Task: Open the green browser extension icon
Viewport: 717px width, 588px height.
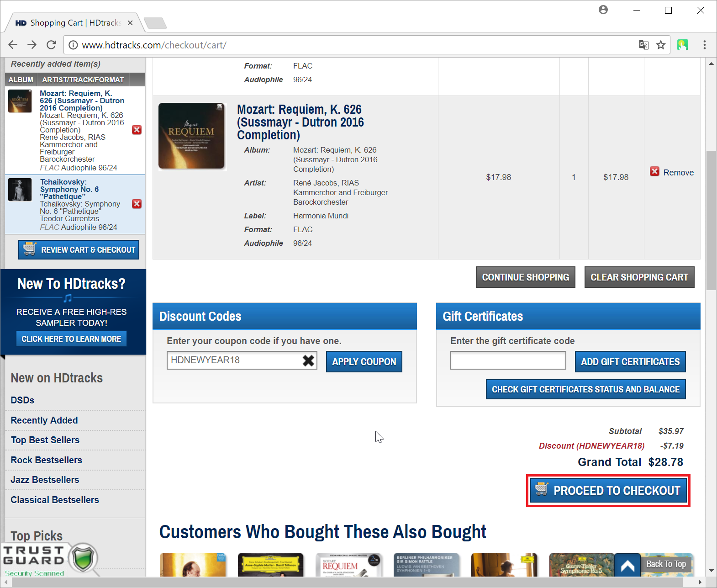Action: [x=683, y=45]
